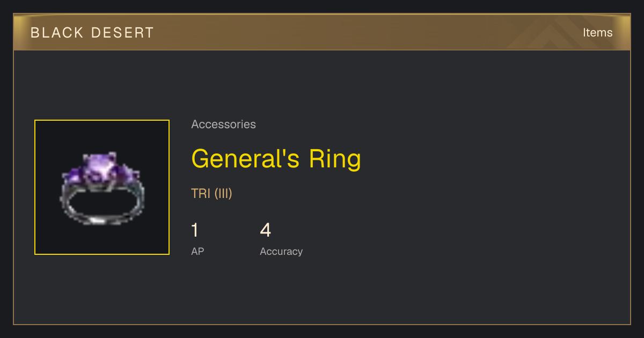Click the Accuracy value number 4
This screenshot has width=644, height=338.
coord(266,230)
